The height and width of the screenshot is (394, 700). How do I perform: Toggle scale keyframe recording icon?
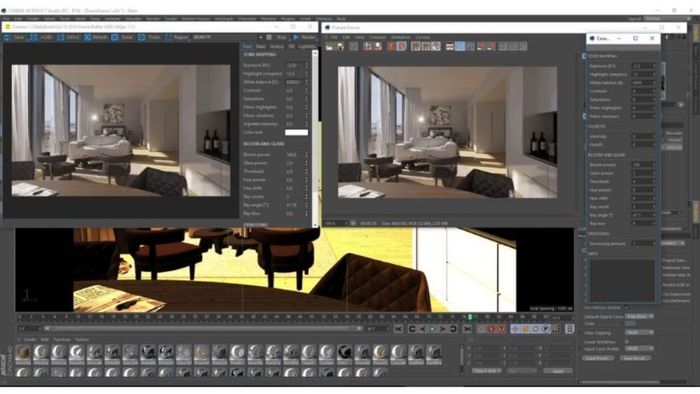pos(525,329)
